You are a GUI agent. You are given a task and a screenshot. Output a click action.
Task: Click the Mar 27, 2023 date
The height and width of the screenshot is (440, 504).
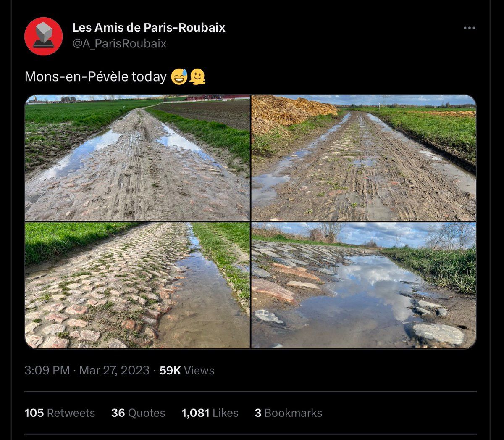(114, 370)
